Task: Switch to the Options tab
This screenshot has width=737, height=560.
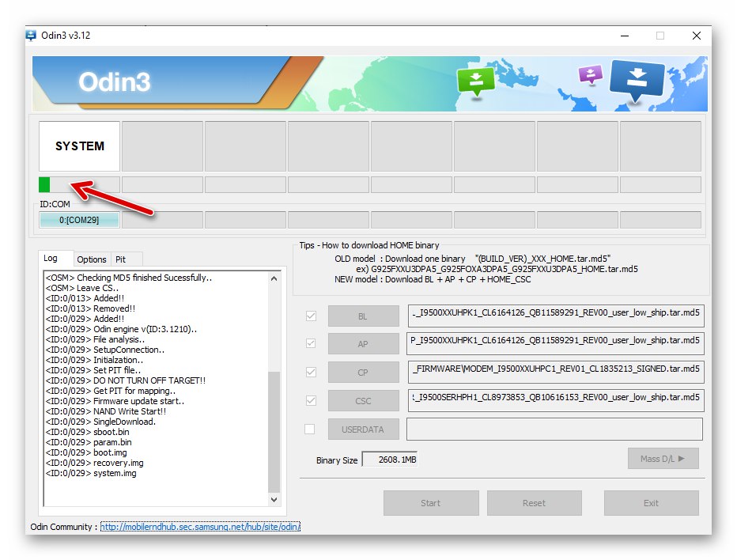Action: point(92,259)
